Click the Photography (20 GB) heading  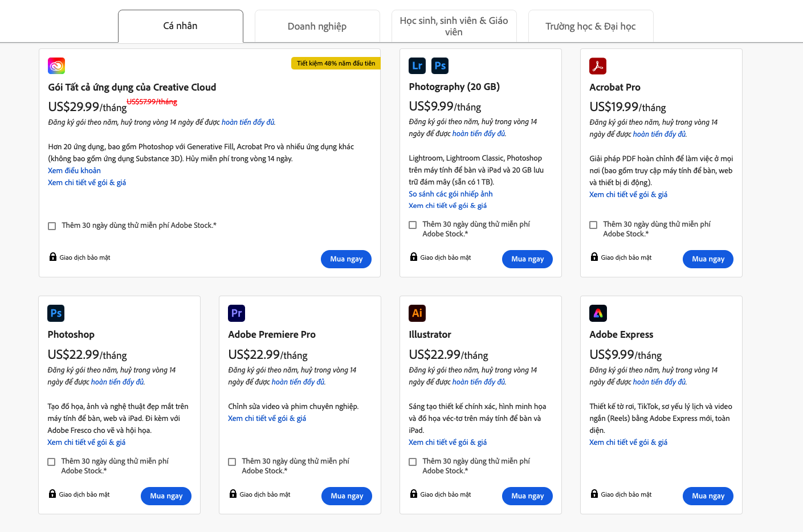point(454,87)
